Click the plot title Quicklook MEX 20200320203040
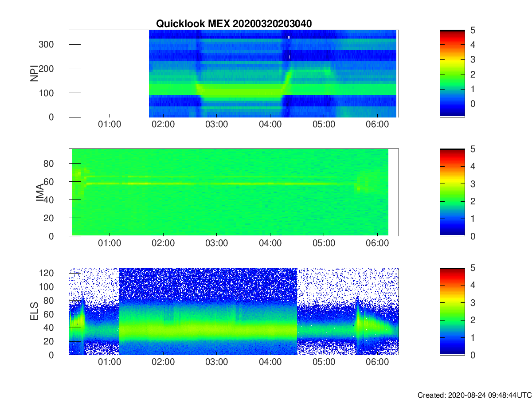 point(234,24)
